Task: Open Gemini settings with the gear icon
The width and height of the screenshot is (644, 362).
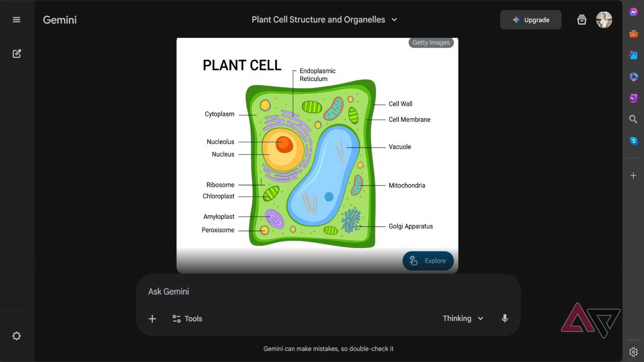Action: pyautogui.click(x=16, y=335)
